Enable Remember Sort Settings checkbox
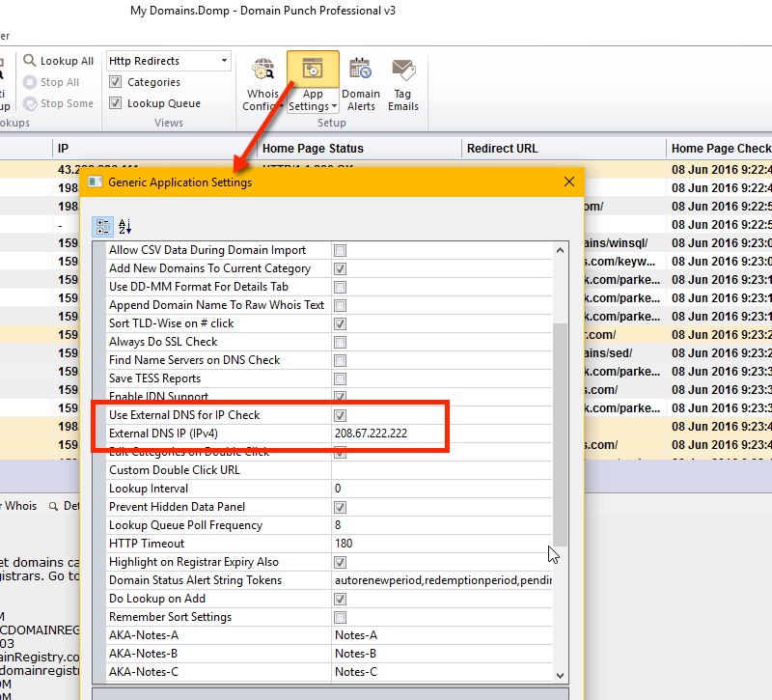The width and height of the screenshot is (772, 700). pyautogui.click(x=340, y=617)
